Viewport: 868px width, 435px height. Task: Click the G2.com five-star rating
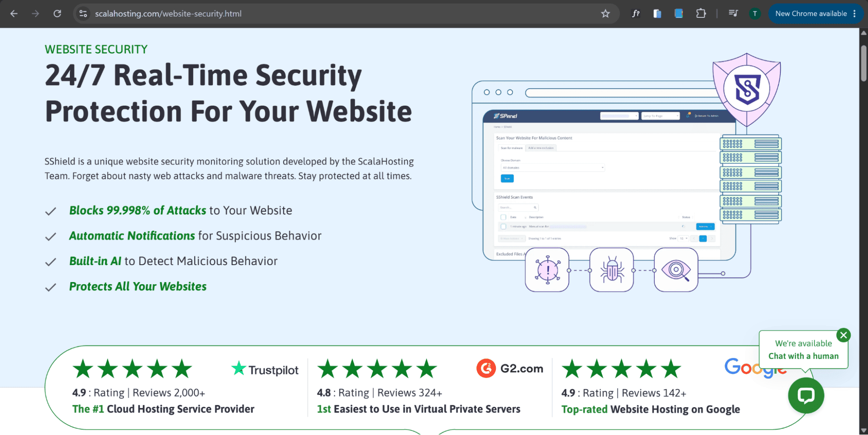click(x=377, y=369)
